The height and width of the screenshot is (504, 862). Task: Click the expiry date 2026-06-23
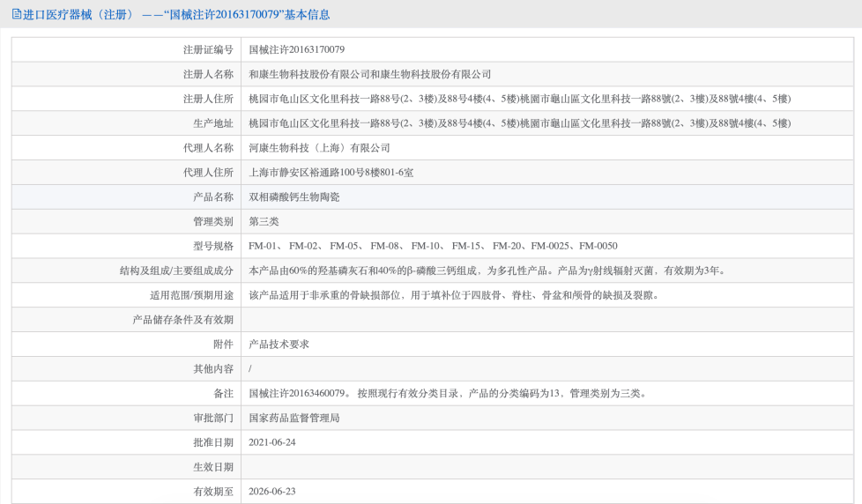coord(272,491)
